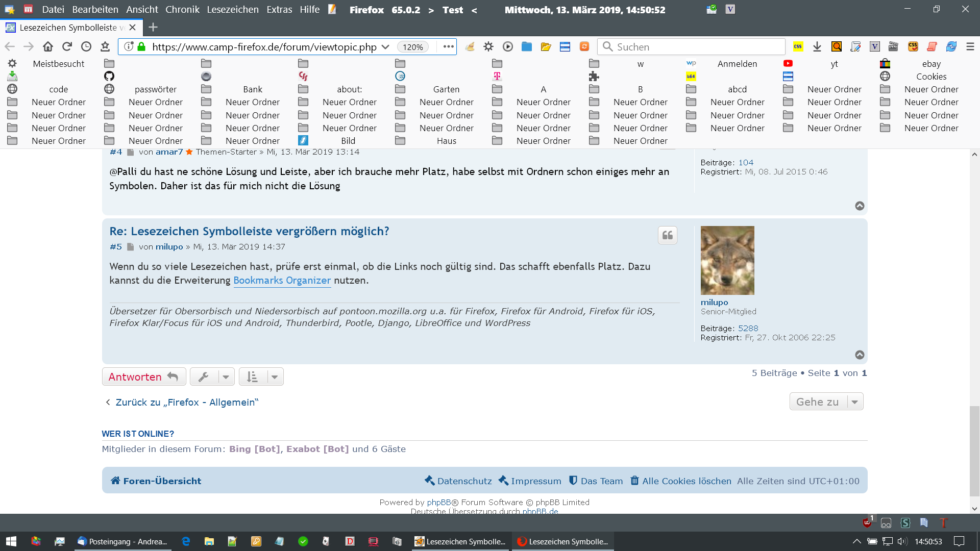980x551 pixels.
Task: Reset the 120% zoom level indicator
Action: 412,47
